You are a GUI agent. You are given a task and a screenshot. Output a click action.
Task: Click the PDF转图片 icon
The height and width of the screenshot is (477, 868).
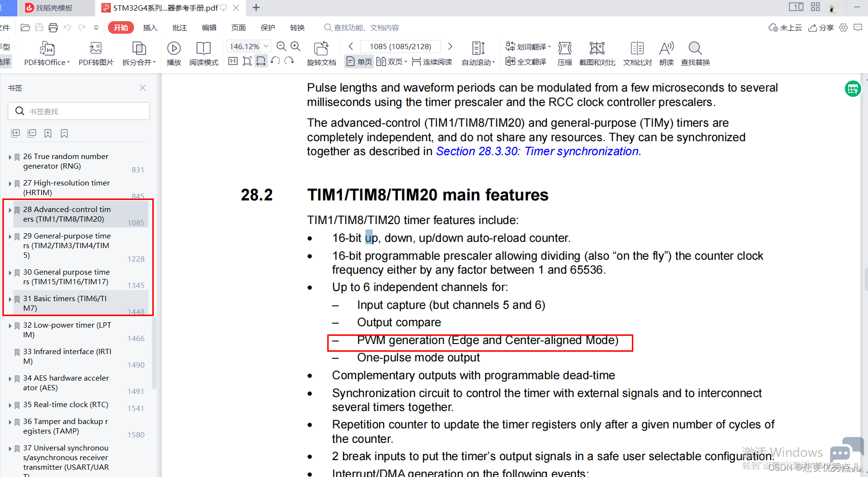click(95, 49)
